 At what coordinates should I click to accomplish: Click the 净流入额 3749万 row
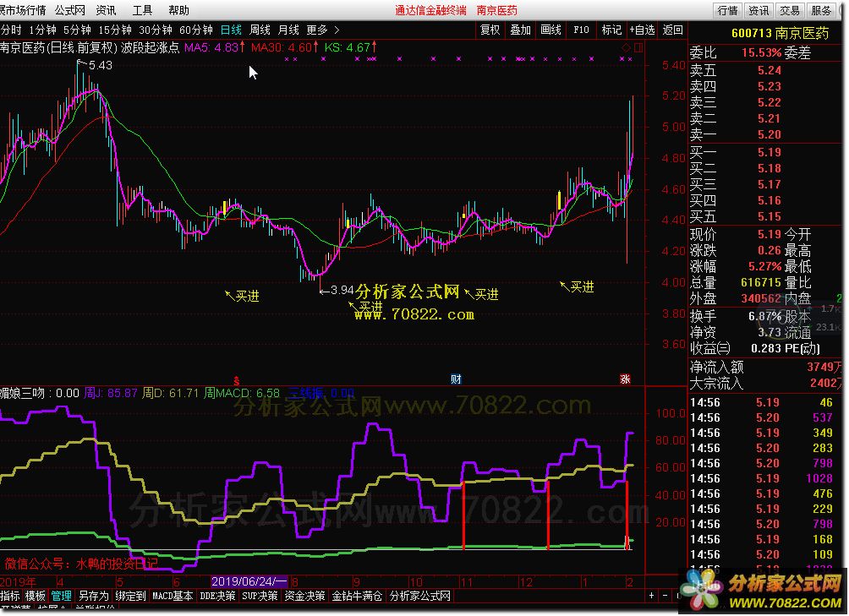click(x=765, y=368)
